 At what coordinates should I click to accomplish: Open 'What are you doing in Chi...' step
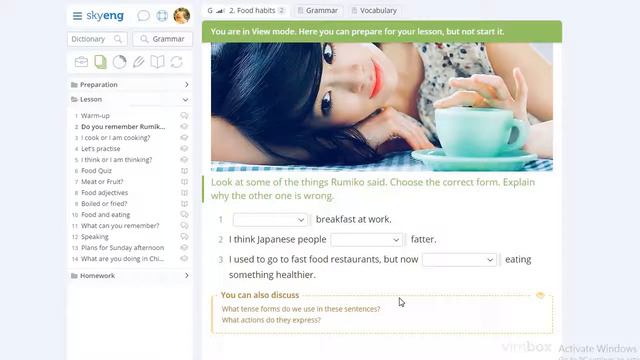pyautogui.click(x=122, y=259)
